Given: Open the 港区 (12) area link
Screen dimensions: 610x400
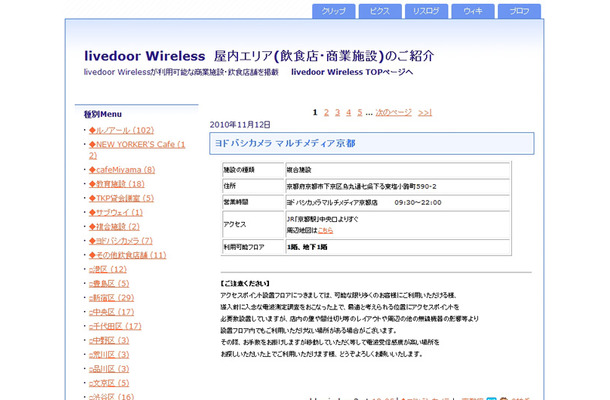Looking at the screenshot, I should pyautogui.click(x=108, y=269).
